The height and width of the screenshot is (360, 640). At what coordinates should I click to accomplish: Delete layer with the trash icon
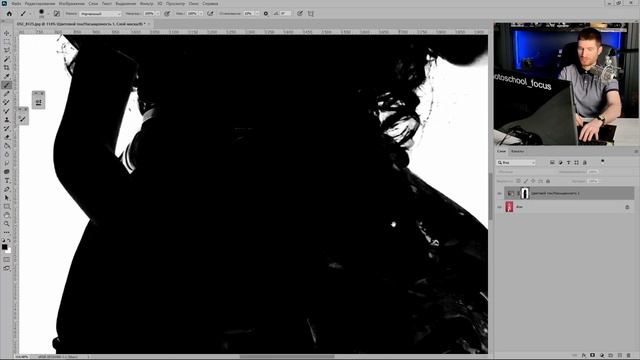point(629,356)
